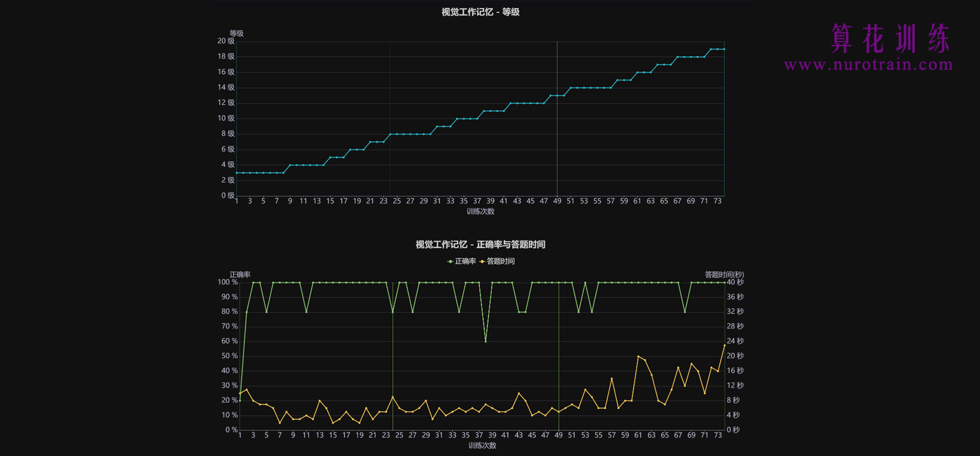Click the yellow 答题时间 legend marker dot
This screenshot has width=980, height=456.
click(482, 262)
